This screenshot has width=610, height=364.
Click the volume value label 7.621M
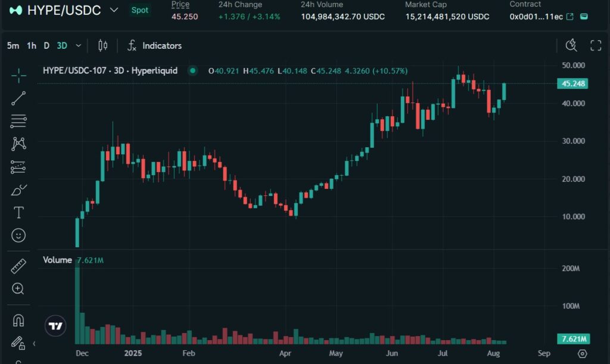pyautogui.click(x=574, y=339)
